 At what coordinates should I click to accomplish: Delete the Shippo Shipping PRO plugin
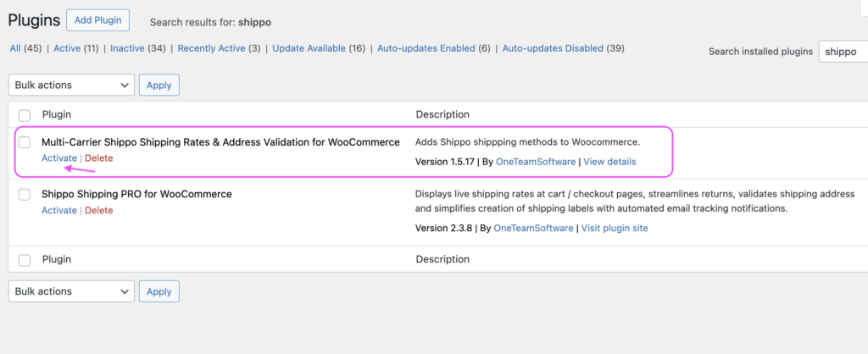coord(99,211)
